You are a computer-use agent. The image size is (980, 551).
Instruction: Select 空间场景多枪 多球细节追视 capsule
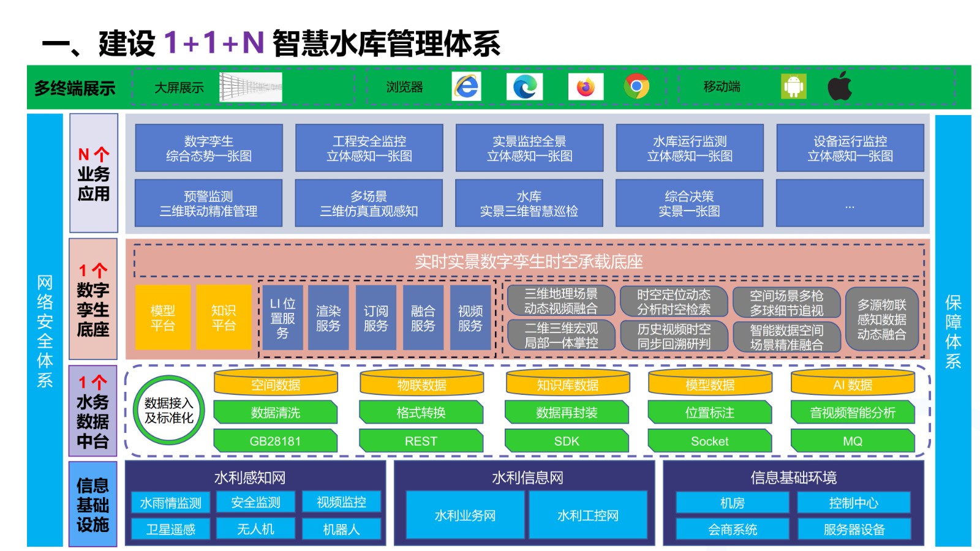787,302
